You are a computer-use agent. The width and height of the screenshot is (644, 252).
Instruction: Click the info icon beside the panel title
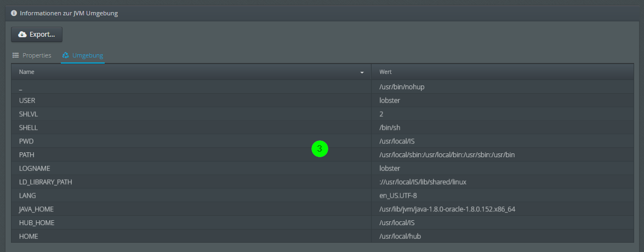tap(14, 13)
